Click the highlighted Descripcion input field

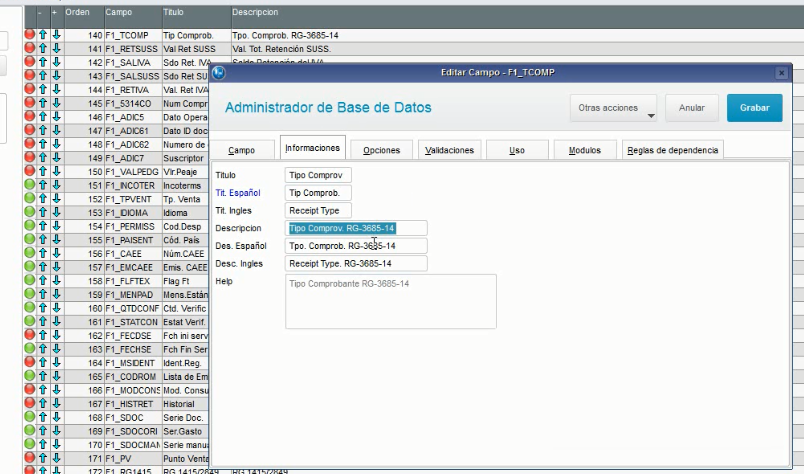pos(356,228)
